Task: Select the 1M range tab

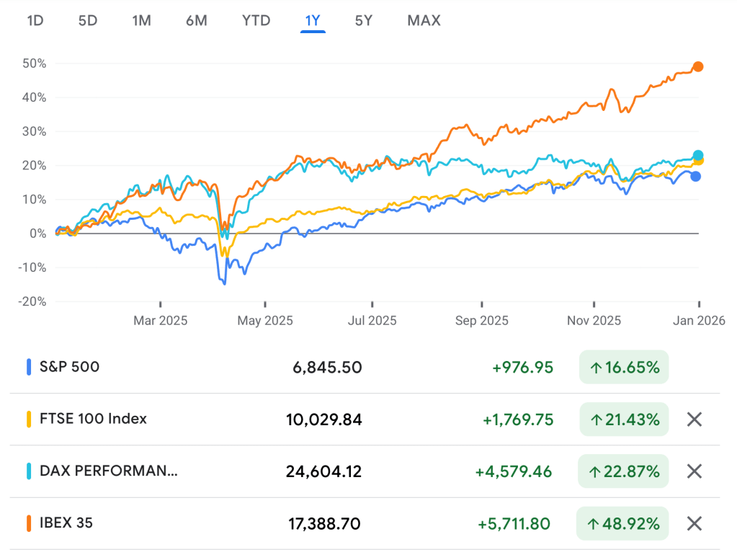Action: pos(141,20)
